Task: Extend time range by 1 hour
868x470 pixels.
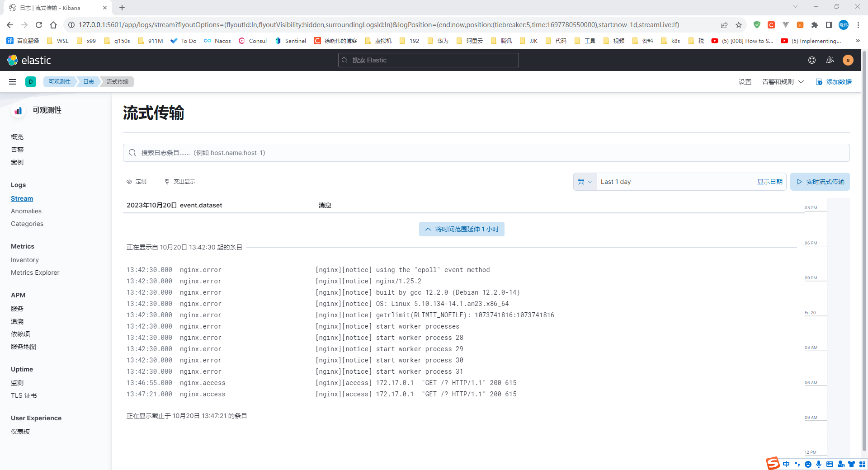Action: click(x=462, y=229)
